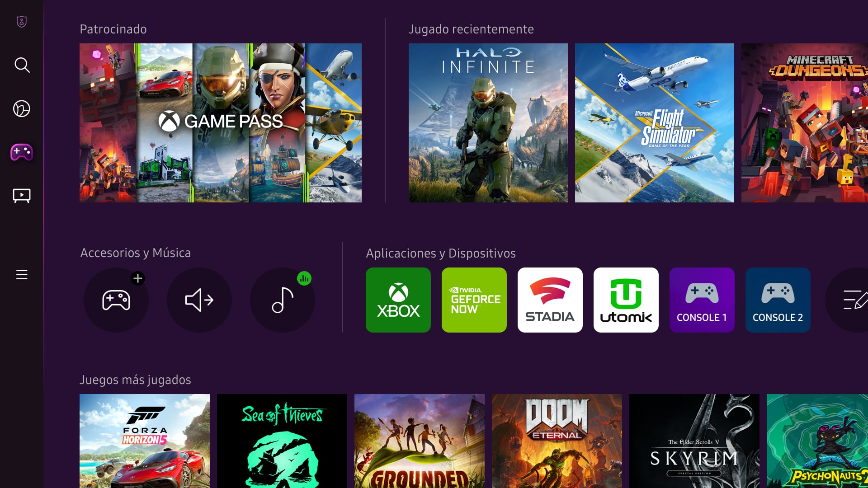868x488 pixels.
Task: Open the audio output accessory icon
Action: [199, 300]
